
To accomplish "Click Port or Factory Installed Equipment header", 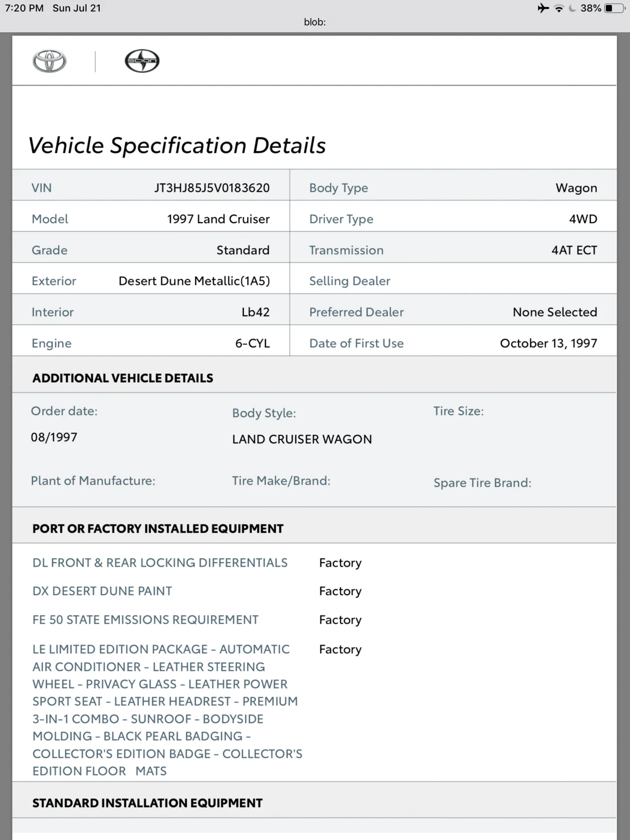I will (x=158, y=528).
